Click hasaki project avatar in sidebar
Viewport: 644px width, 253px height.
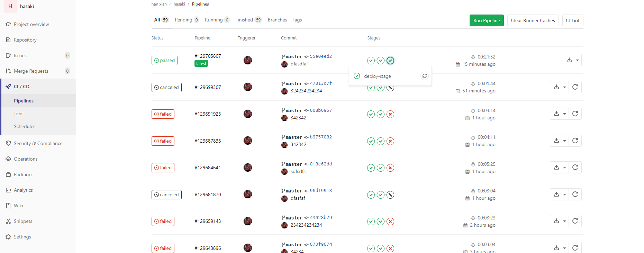pos(10,6)
